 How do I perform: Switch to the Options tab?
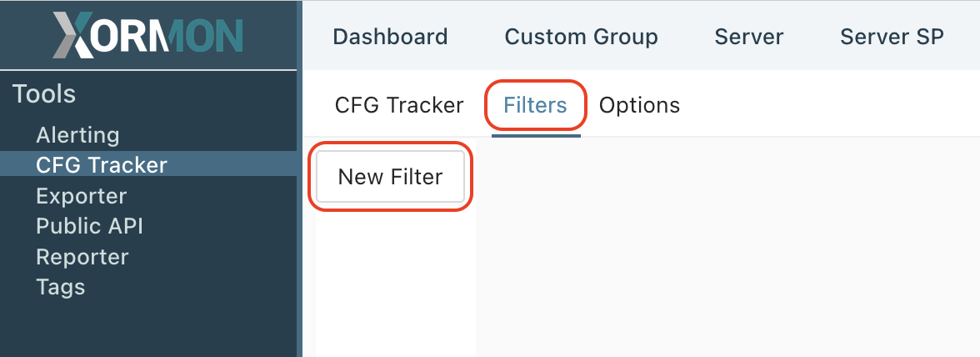click(639, 105)
